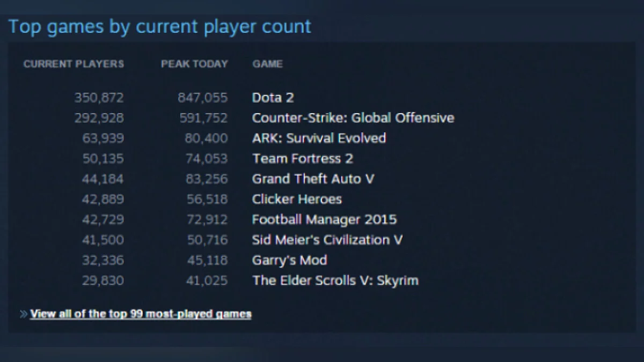Screen dimensions: 644x362
Task: Click Dota 2 current players value 350,872
Action: coord(99,98)
